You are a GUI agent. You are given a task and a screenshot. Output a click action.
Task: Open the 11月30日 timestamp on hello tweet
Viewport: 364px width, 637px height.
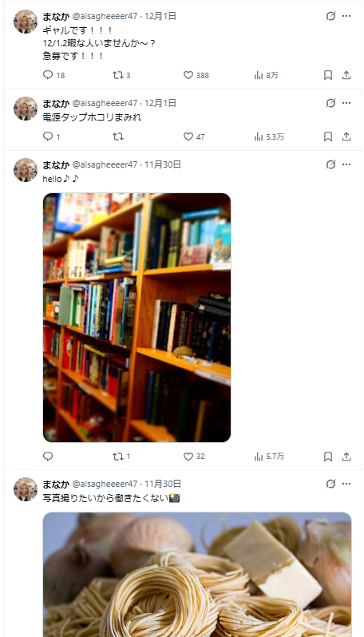(x=163, y=164)
